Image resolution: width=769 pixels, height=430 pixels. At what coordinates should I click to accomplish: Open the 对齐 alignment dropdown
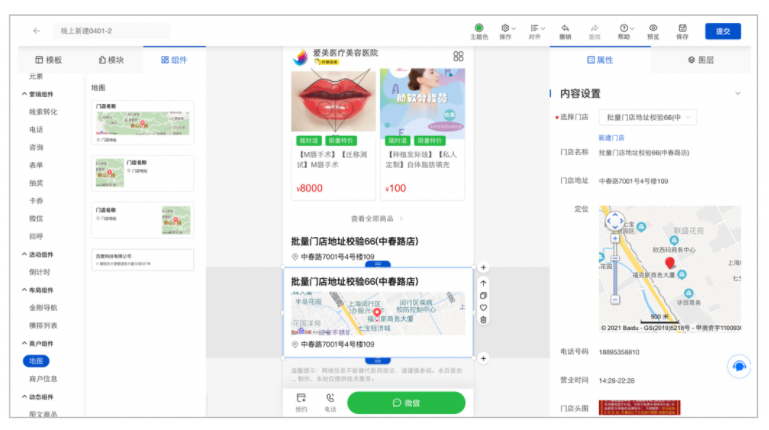[537, 31]
